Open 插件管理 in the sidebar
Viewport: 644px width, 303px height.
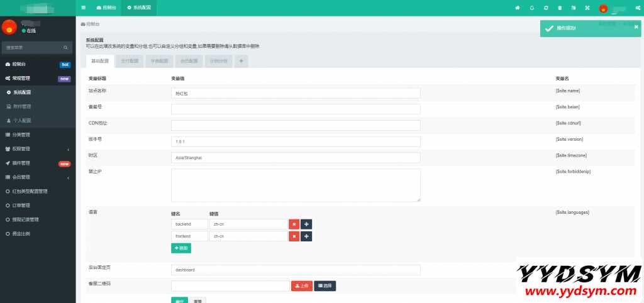click(x=38, y=163)
